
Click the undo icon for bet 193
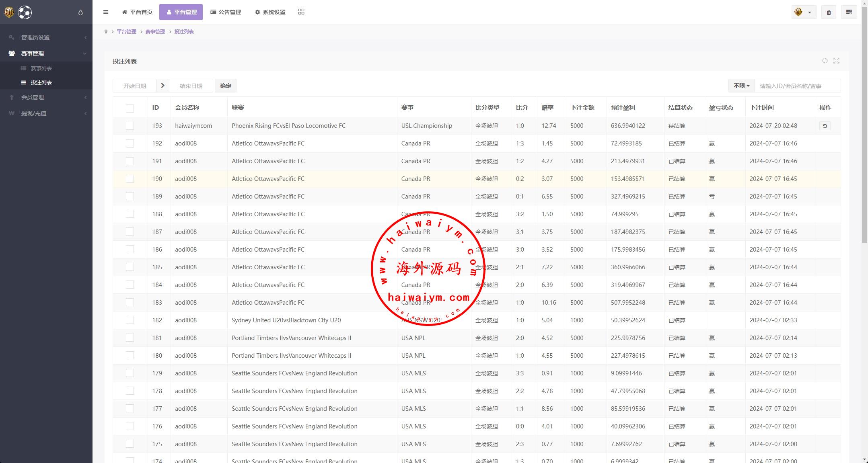click(825, 126)
